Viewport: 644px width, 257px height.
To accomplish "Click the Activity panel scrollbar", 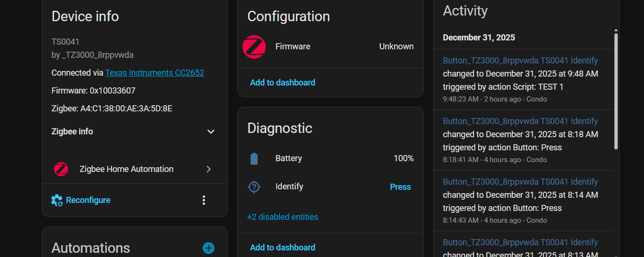I will [616, 89].
